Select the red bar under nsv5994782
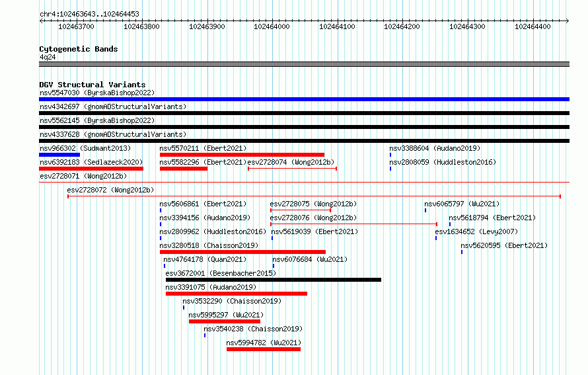The width and height of the screenshot is (588, 375). point(264,349)
